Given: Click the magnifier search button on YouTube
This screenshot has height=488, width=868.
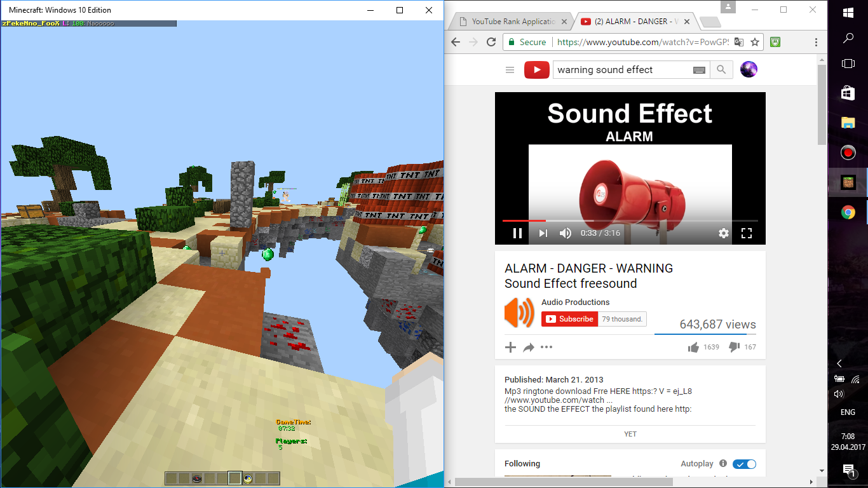Looking at the screenshot, I should [x=721, y=70].
